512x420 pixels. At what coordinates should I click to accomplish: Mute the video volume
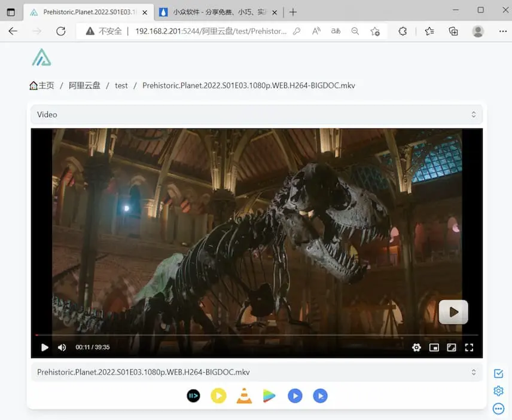pos(62,347)
